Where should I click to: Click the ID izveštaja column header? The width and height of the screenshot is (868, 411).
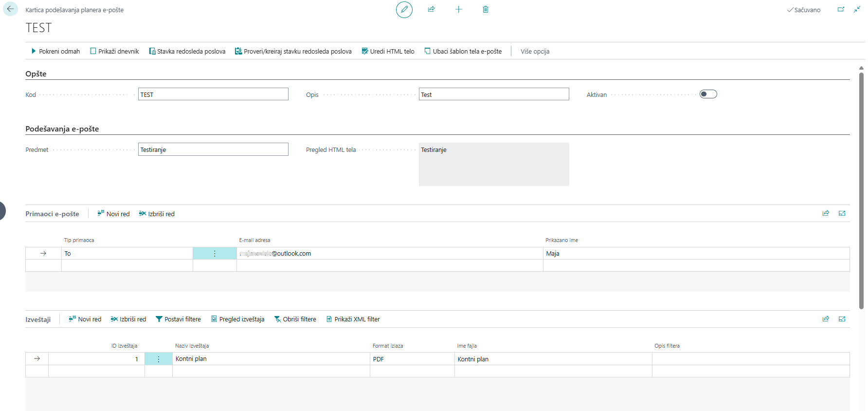tap(124, 346)
